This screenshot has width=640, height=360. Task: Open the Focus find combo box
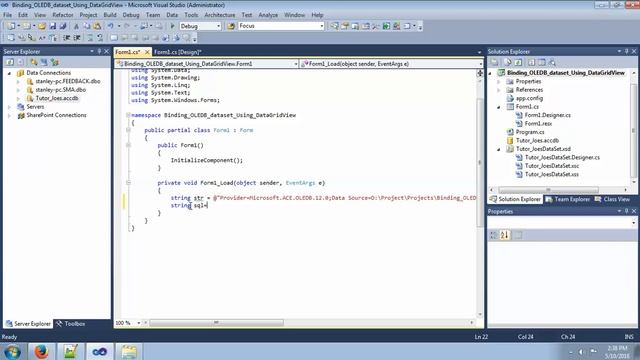click(281, 26)
